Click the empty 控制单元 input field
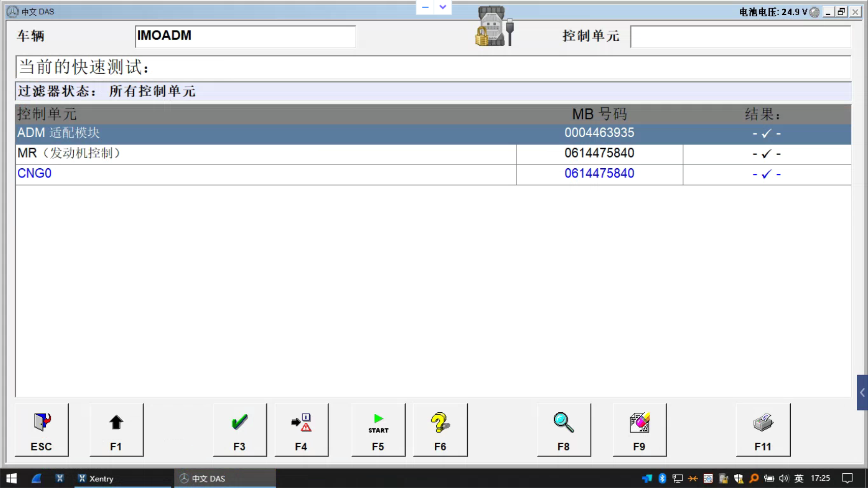This screenshot has width=868, height=488. [740, 36]
